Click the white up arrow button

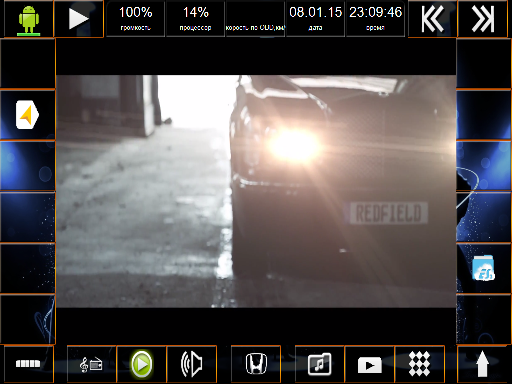point(482,365)
